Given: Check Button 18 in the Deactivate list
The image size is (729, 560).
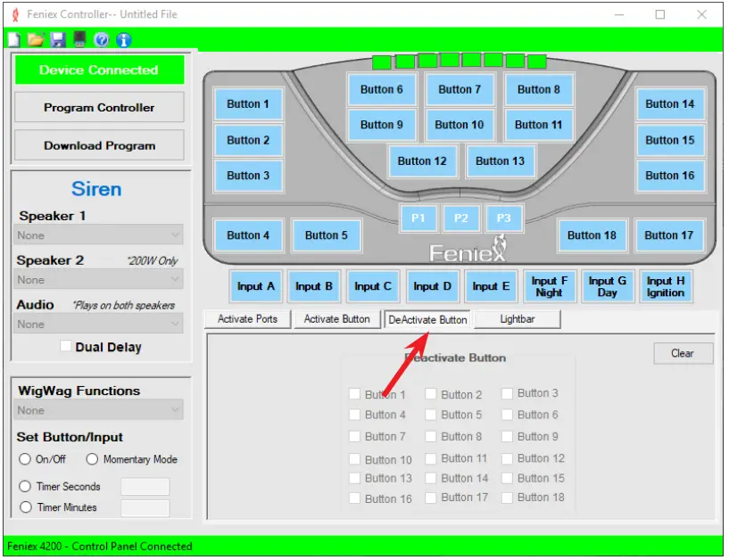Looking at the screenshot, I should [507, 498].
